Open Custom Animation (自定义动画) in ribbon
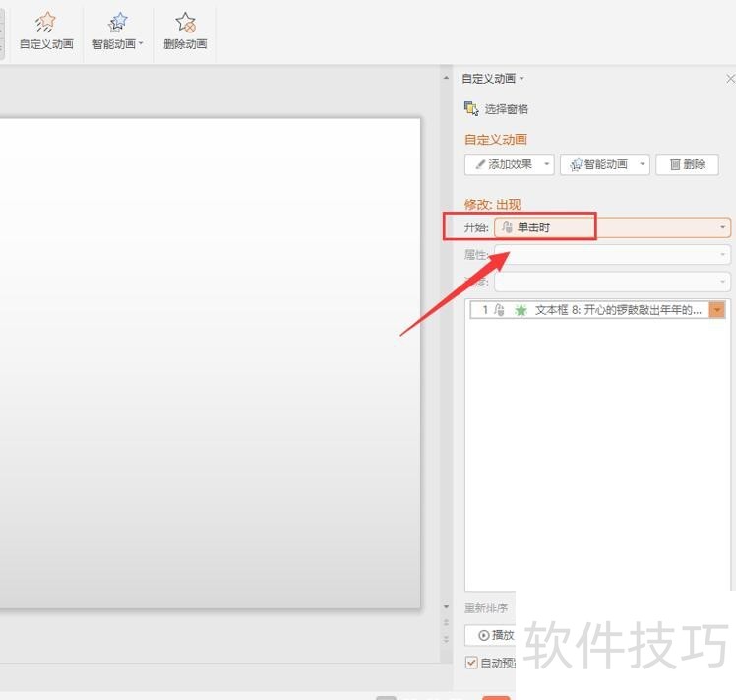This screenshot has width=736, height=700. 46,32
